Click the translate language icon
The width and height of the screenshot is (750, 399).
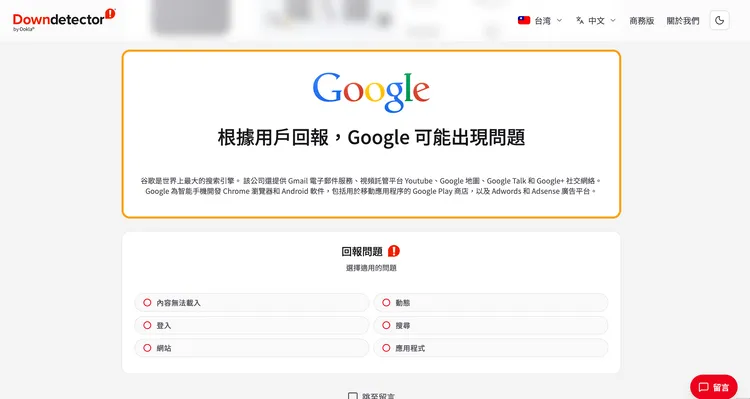click(x=580, y=20)
